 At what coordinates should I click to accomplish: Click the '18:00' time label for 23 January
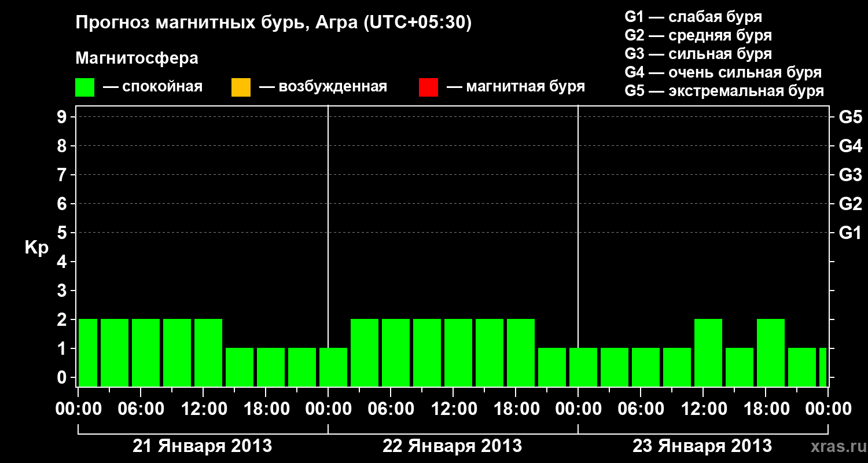[x=766, y=409]
